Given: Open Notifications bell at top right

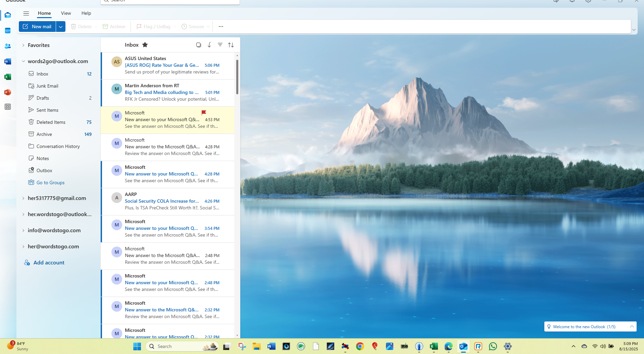Looking at the screenshot, I should click(x=572, y=1).
